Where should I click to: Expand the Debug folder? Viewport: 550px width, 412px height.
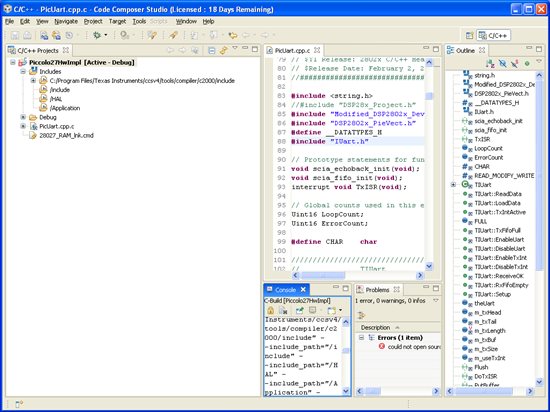(x=23, y=117)
